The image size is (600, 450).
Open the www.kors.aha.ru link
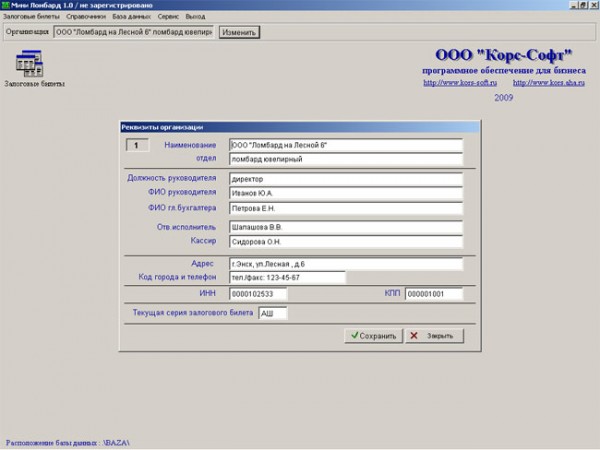point(547,83)
